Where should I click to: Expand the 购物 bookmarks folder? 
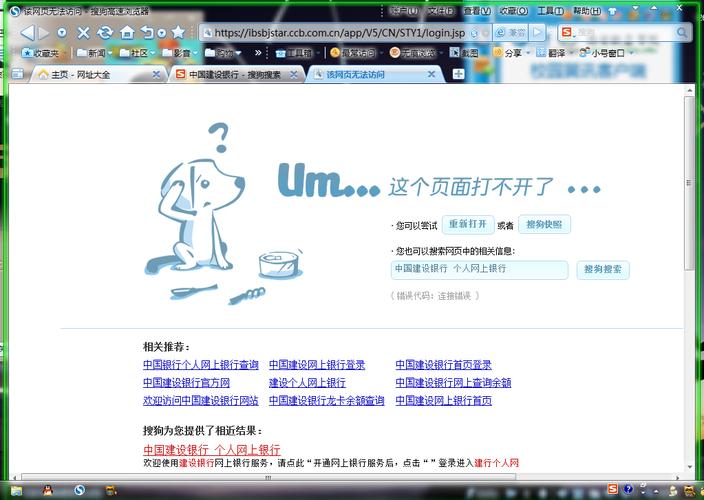[x=223, y=53]
